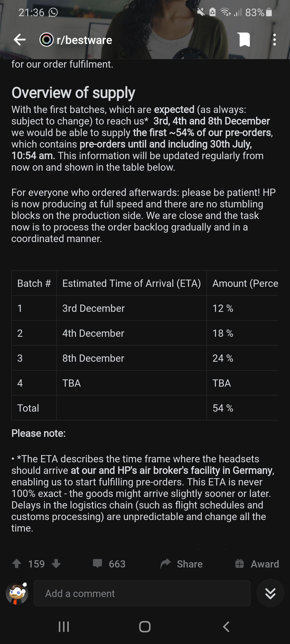Image resolution: width=290 pixels, height=644 pixels.
Task: Tap the back arrow icon
Action: [x=20, y=40]
